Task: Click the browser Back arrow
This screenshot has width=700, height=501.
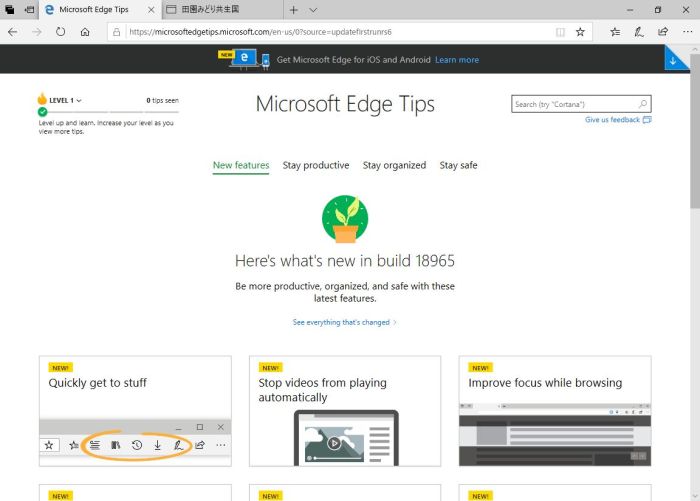Action: (x=12, y=32)
